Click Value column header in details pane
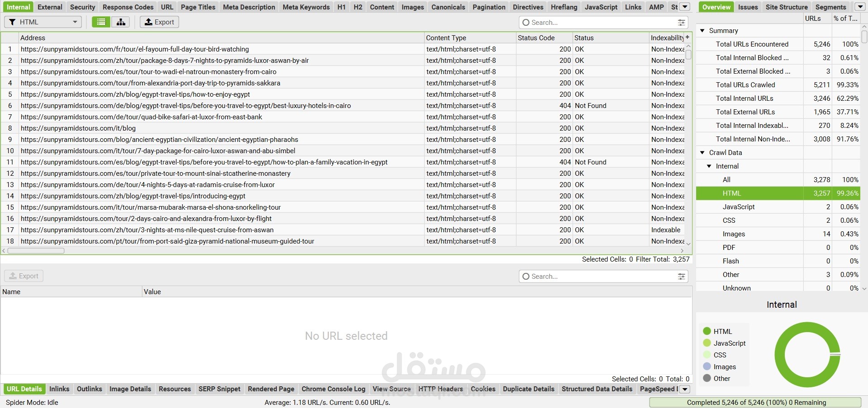Viewport: 868px width, 408px height. point(417,292)
